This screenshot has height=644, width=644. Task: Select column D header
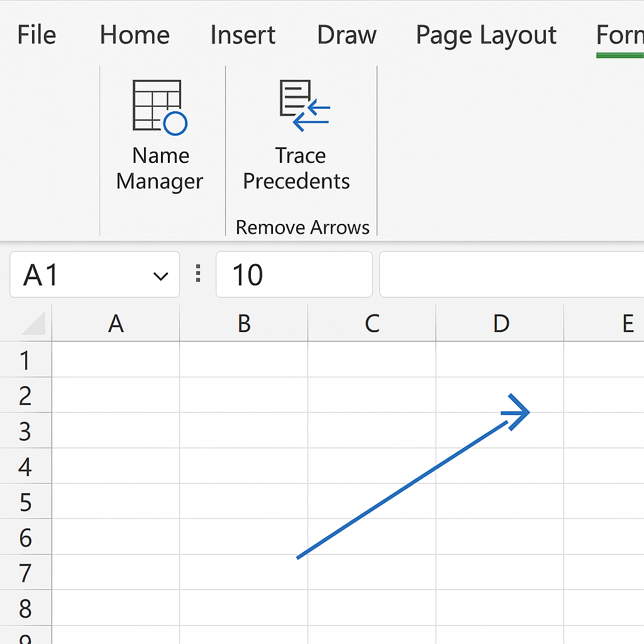pos(500,323)
